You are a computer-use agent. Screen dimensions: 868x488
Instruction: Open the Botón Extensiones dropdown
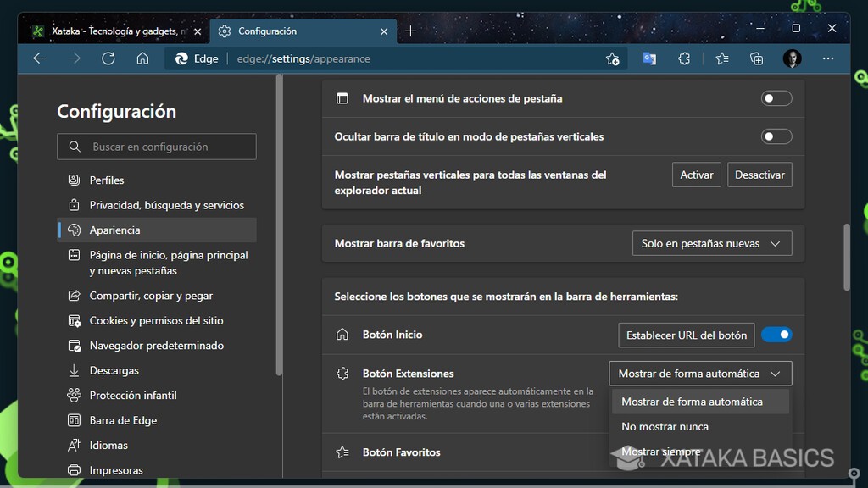tap(700, 373)
